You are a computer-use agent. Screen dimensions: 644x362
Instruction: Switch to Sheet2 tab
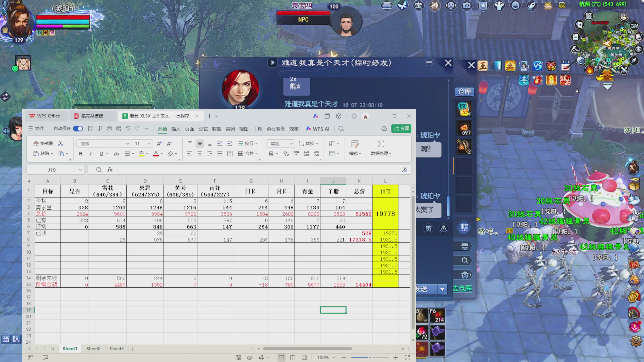93,349
